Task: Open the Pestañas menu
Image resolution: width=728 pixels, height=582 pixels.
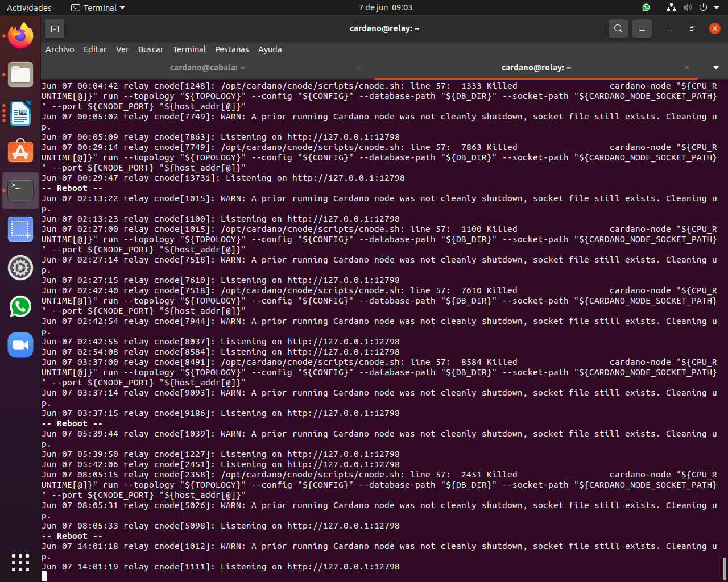Action: click(232, 49)
